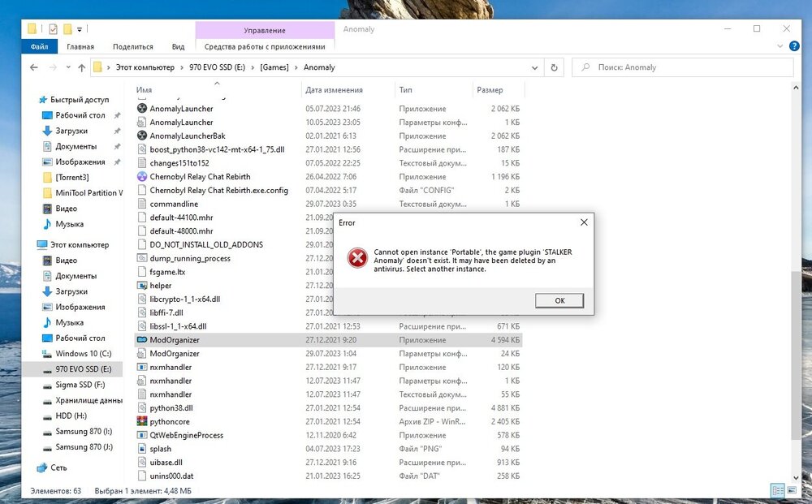This screenshot has width=812, height=504.
Task: Open recent locations dropdown arrow
Action: tap(68, 67)
